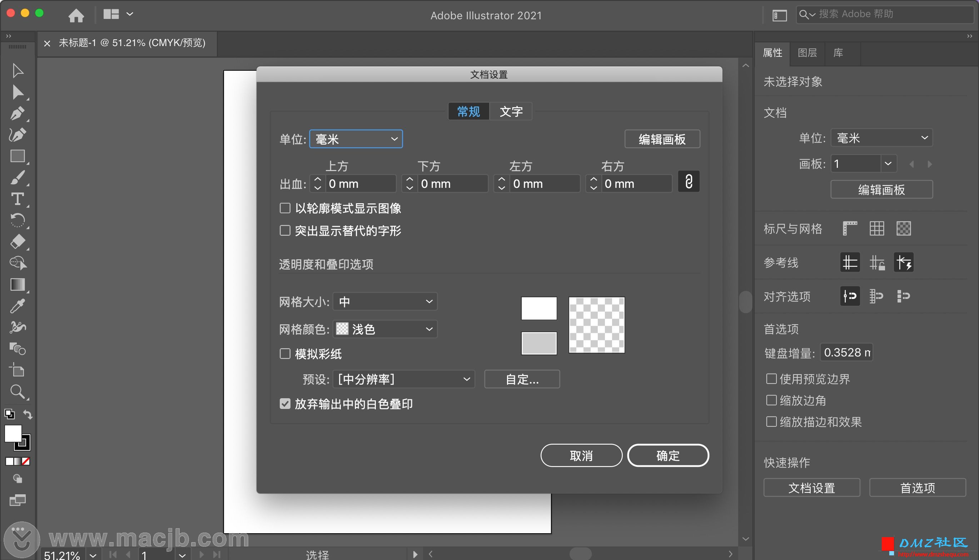This screenshot has width=979, height=560.
Task: Click fill color swatch in toolbar
Action: point(13,434)
